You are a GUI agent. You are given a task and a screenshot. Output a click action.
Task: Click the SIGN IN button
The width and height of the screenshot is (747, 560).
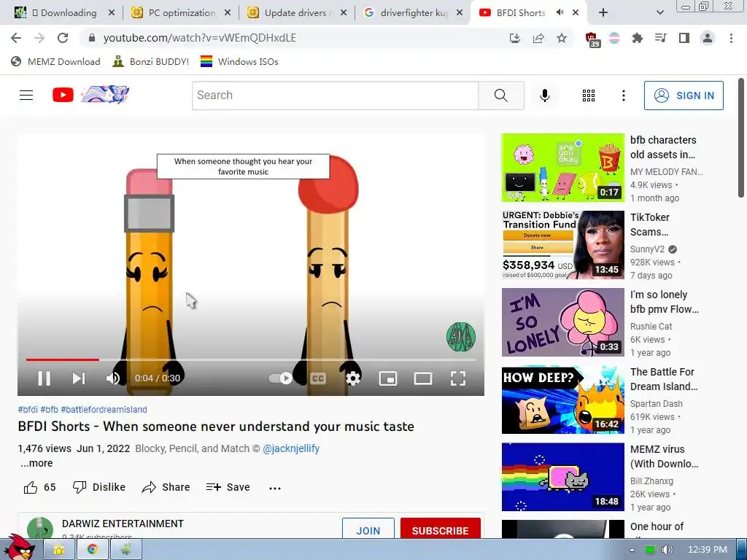pos(684,96)
